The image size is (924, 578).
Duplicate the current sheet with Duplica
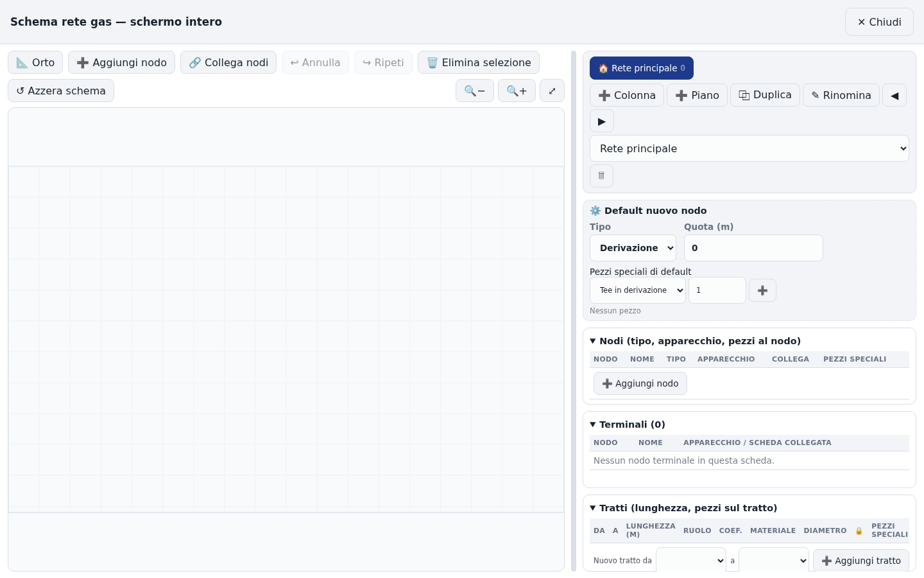(765, 95)
